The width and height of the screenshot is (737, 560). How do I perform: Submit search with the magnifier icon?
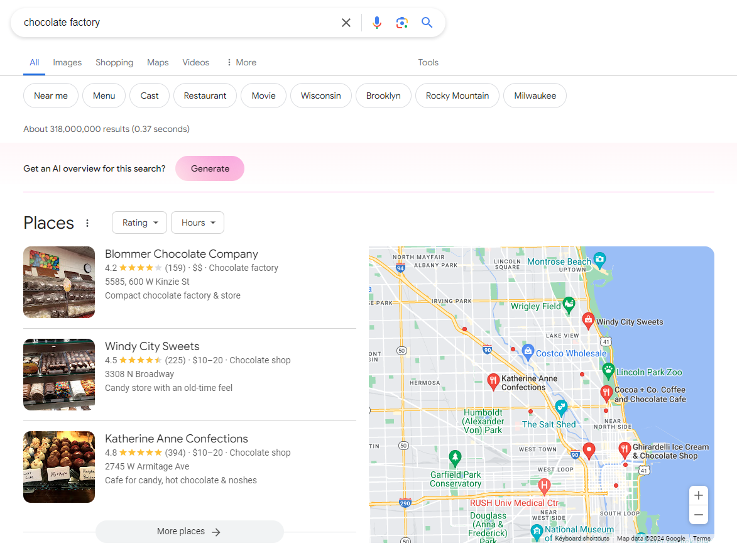click(x=427, y=22)
